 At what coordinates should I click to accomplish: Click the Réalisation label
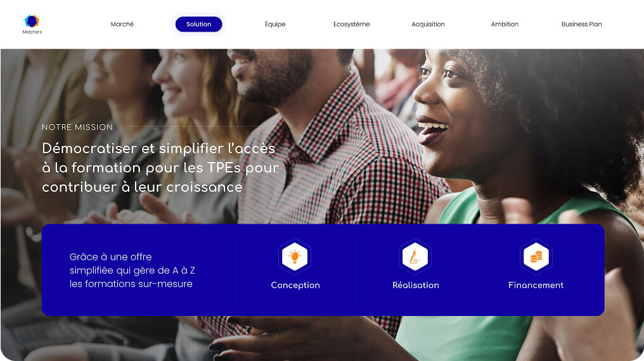pyautogui.click(x=416, y=285)
